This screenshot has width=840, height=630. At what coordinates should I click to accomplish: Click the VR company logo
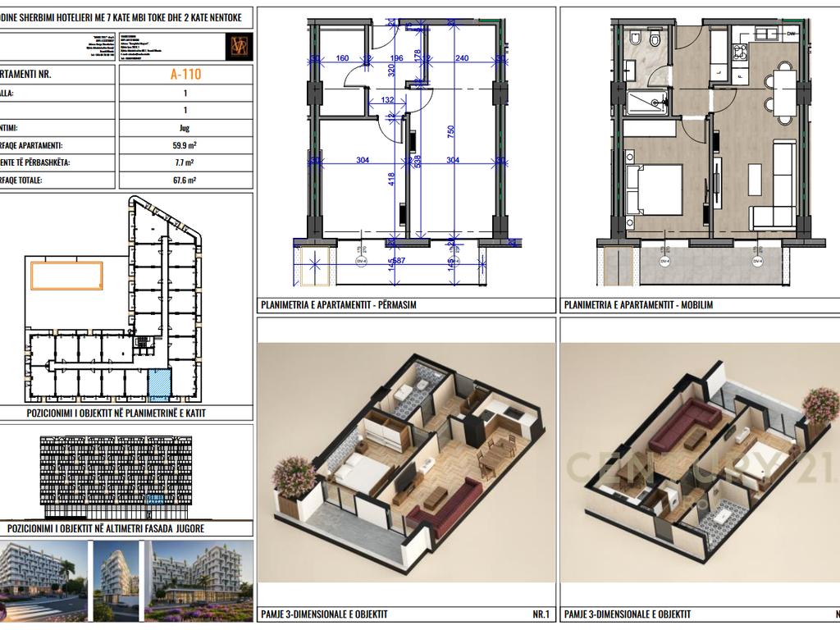240,44
